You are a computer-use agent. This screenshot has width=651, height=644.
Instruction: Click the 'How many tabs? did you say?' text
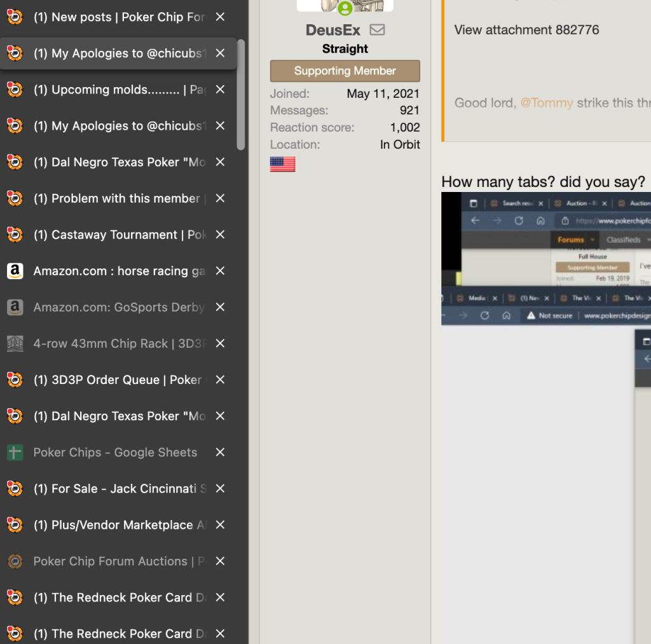[x=543, y=182]
